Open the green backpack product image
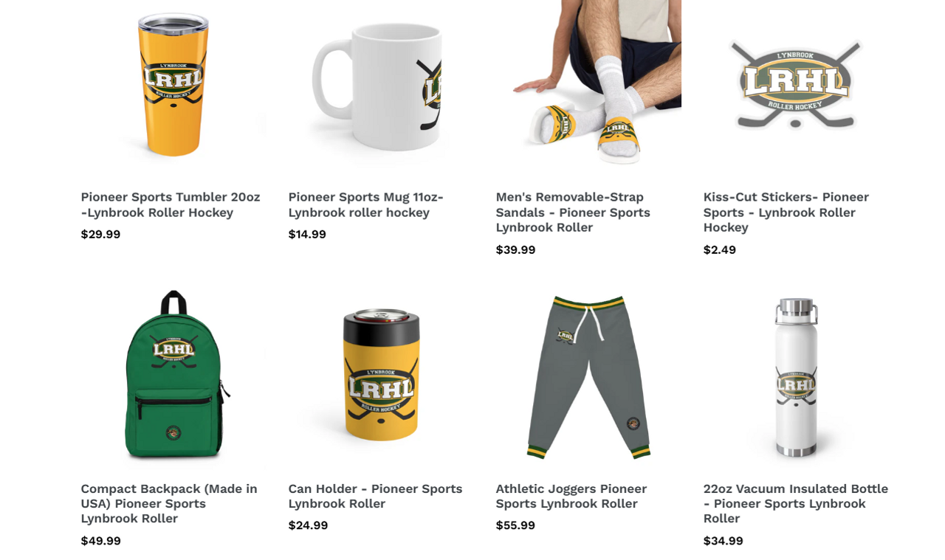This screenshot has height=560, width=945. tap(173, 375)
